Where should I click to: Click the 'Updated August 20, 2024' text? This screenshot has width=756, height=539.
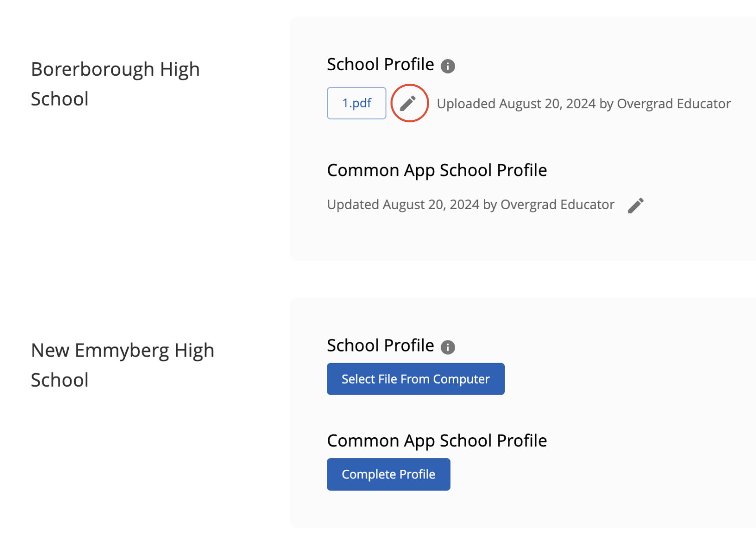click(x=404, y=205)
